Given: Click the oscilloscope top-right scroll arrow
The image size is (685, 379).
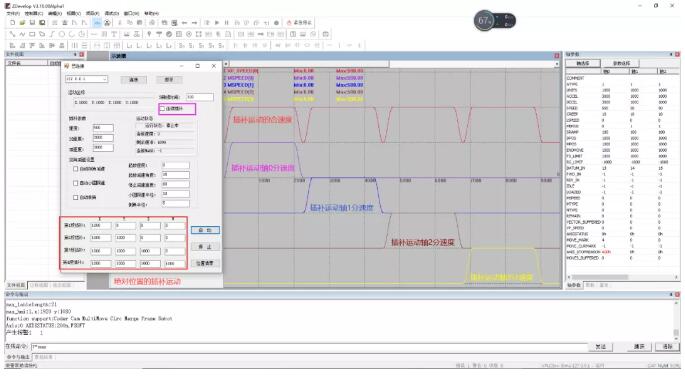Looking at the screenshot, I should (x=557, y=64).
